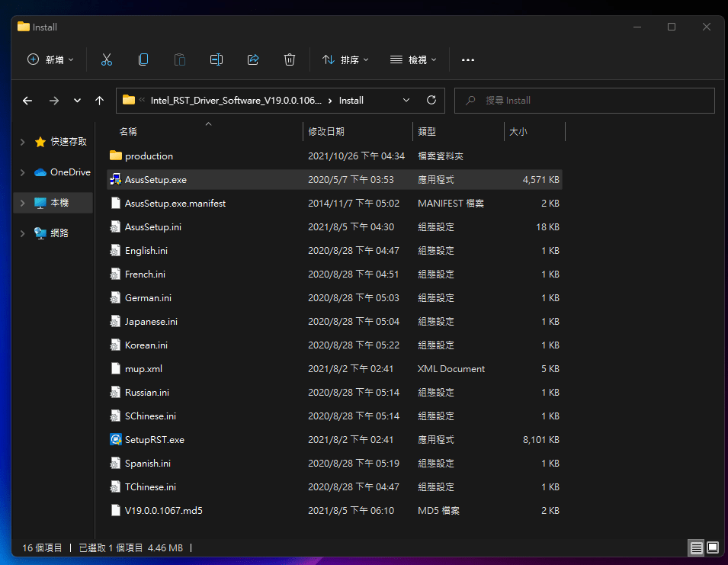This screenshot has height=565, width=728.
Task: Open the 檢視 view menu
Action: click(x=413, y=59)
